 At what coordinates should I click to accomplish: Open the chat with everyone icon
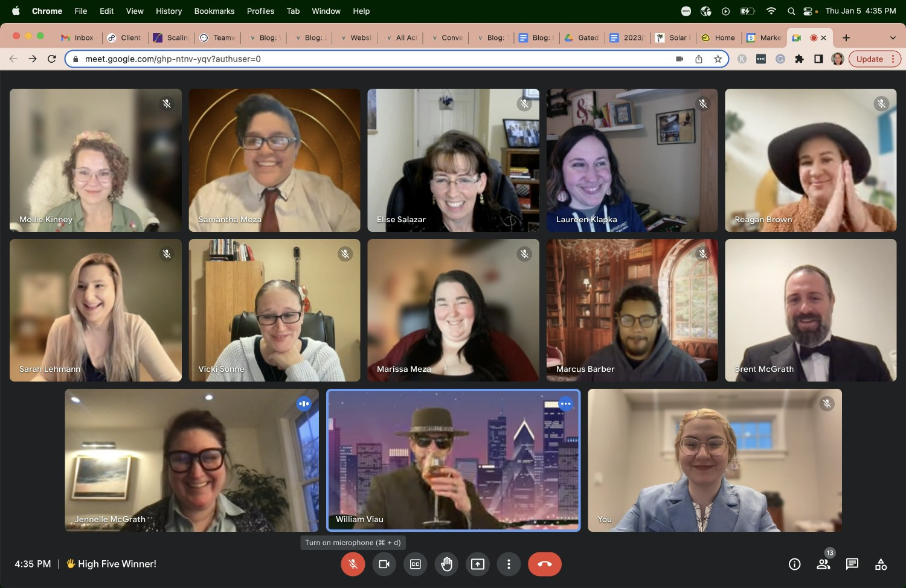point(852,564)
